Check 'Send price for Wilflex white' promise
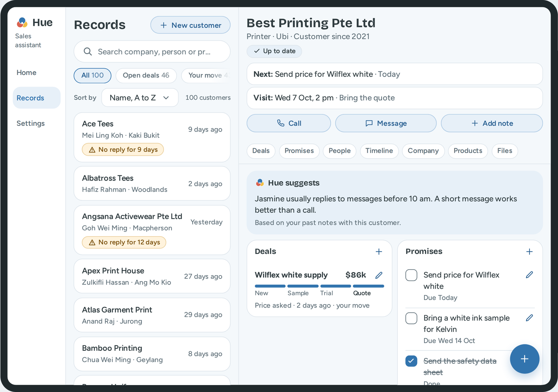 (x=412, y=275)
